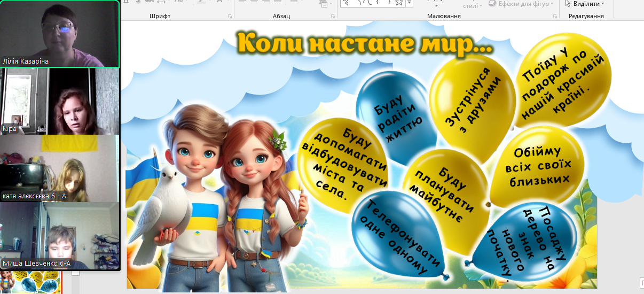The width and height of the screenshot is (644, 294).
Task: Select balloon text 'Буду планувати майбутнє'
Action: 443,195
